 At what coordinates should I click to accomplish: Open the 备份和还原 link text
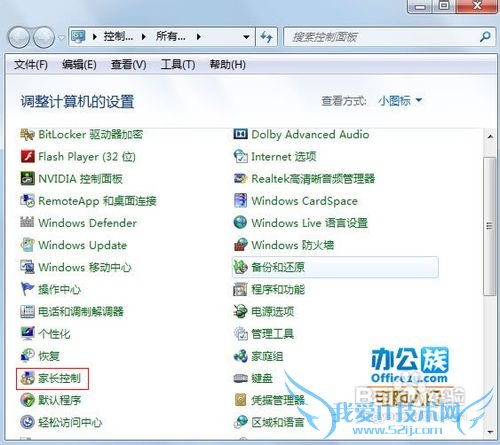(x=278, y=267)
